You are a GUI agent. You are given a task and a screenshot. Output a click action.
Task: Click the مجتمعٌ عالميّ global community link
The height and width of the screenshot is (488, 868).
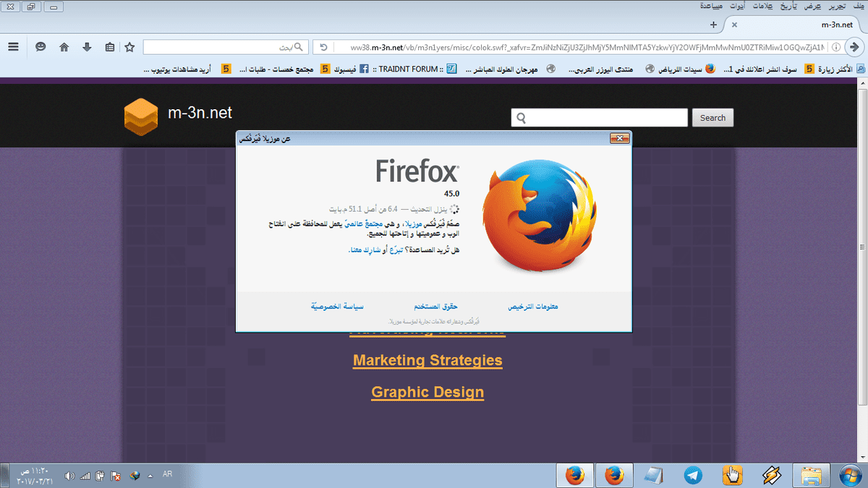pos(365,225)
